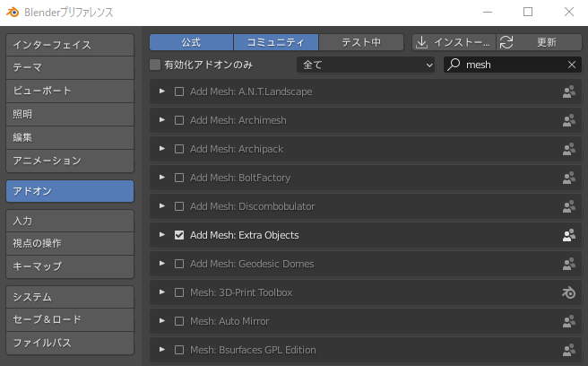
Task: Open インターフェイス preferences section
Action: pyautogui.click(x=70, y=45)
